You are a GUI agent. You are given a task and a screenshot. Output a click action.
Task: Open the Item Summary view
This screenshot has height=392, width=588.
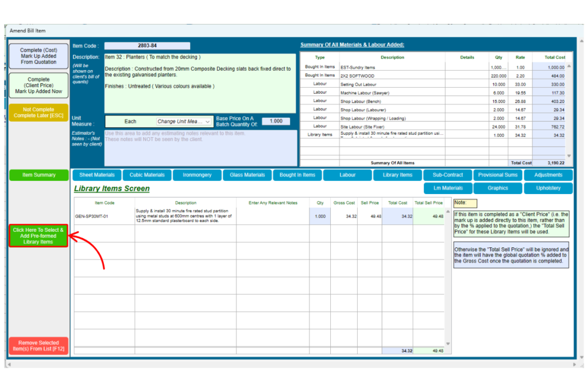[38, 175]
